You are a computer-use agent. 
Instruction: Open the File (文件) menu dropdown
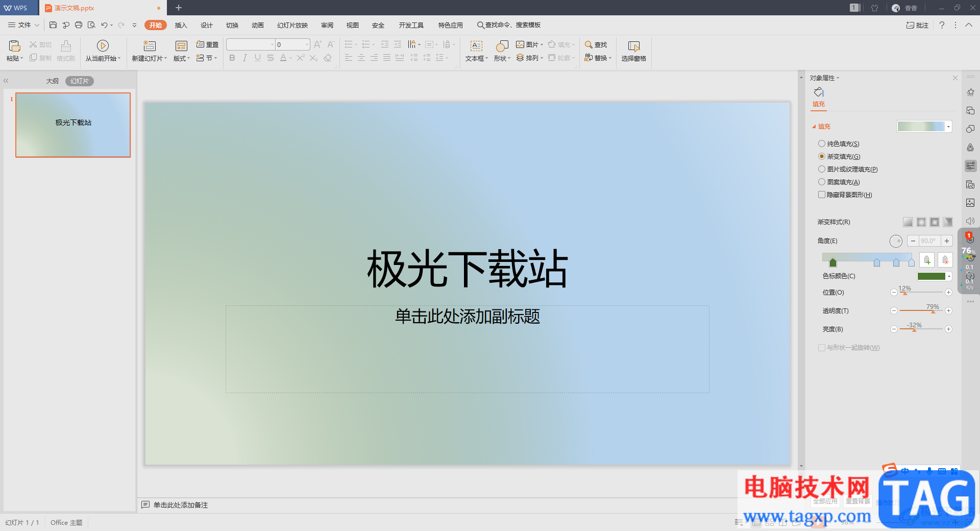point(23,25)
